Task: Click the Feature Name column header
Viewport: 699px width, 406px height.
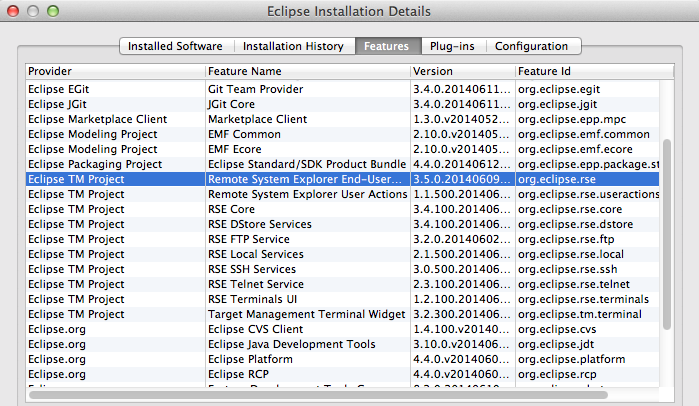Action: pyautogui.click(x=306, y=72)
